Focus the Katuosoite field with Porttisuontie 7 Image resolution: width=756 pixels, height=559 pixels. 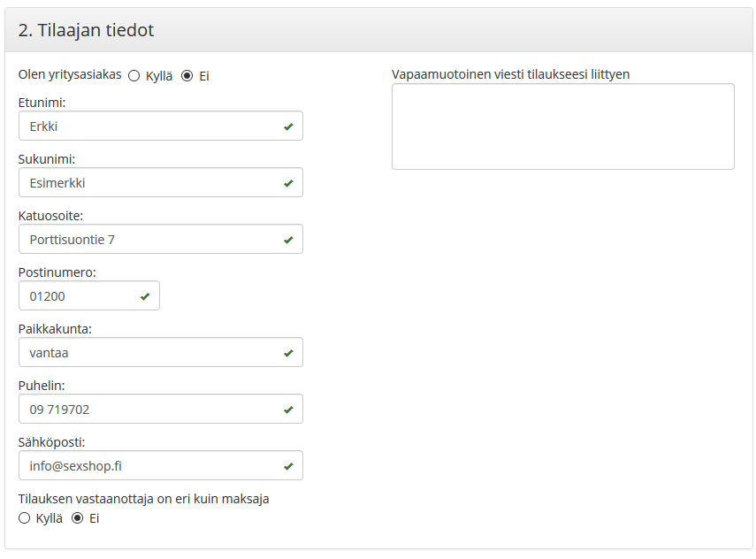(150, 240)
